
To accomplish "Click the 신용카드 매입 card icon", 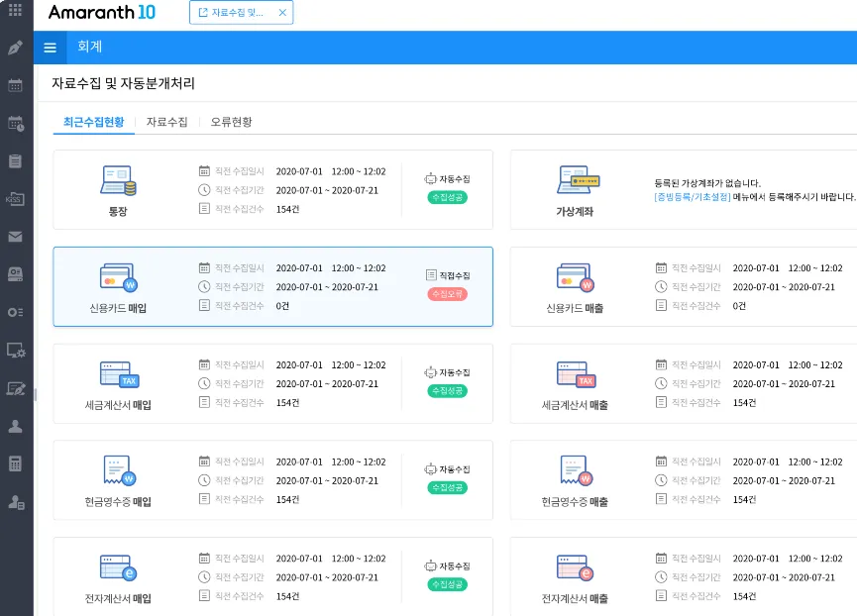I will tap(119, 277).
